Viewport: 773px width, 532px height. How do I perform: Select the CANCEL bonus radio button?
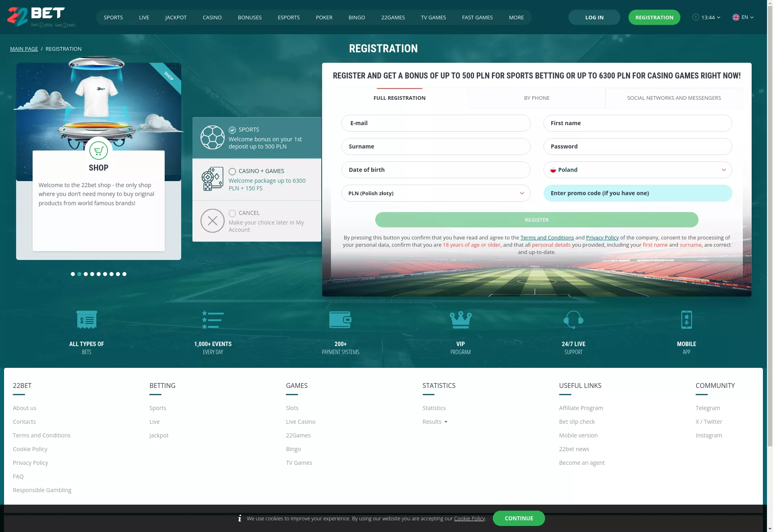point(232,213)
